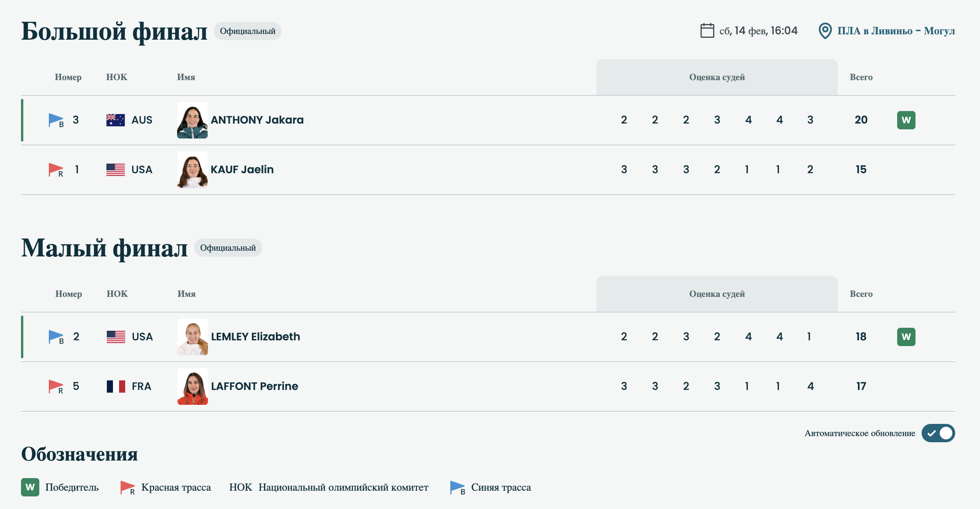Click the Big Final official status badge
This screenshot has height=509, width=980.
[247, 31]
